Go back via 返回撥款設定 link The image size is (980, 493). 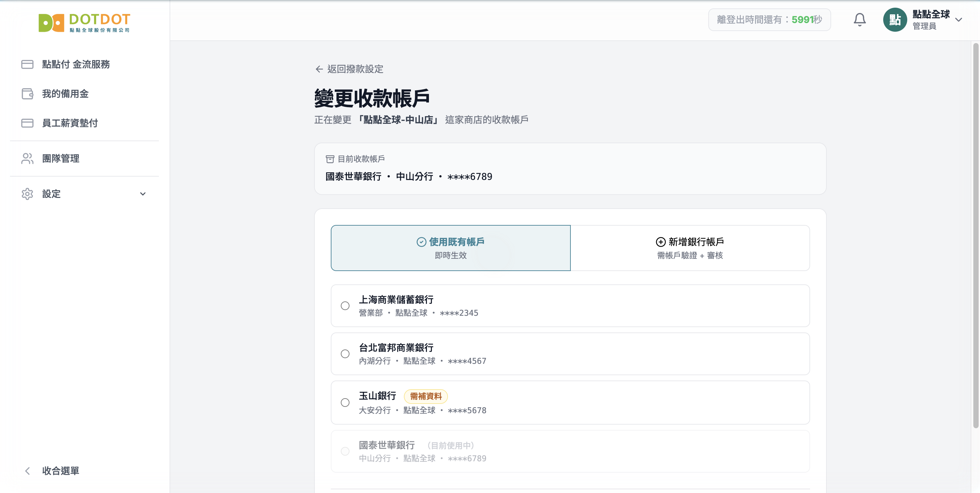(349, 69)
